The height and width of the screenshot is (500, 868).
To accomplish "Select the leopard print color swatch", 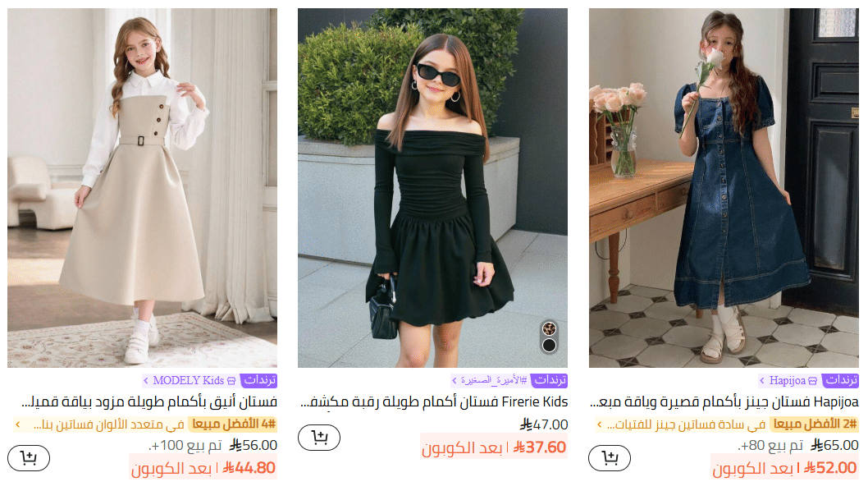I will coord(549,328).
